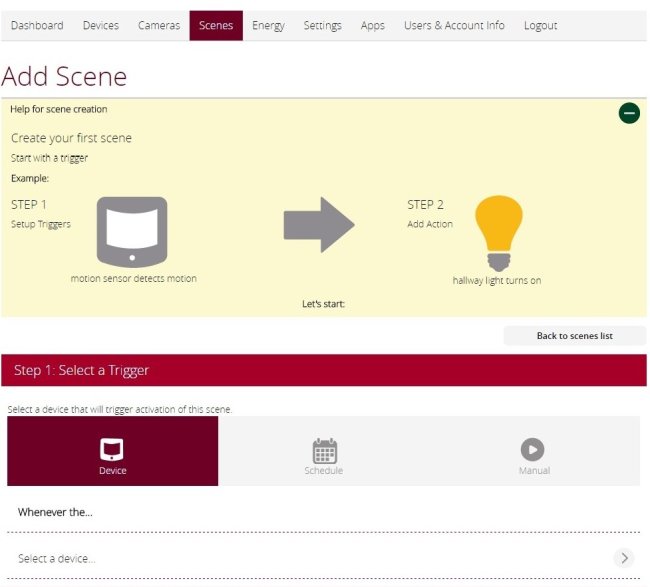Click the gray arrow between steps

319,225
